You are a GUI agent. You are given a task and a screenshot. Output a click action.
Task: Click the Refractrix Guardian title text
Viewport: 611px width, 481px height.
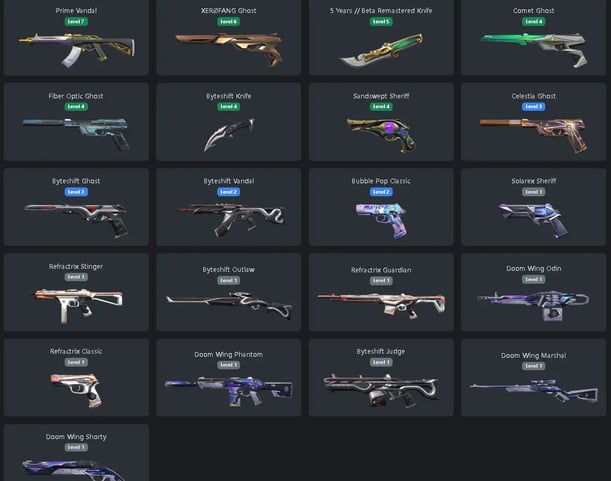[x=381, y=270]
